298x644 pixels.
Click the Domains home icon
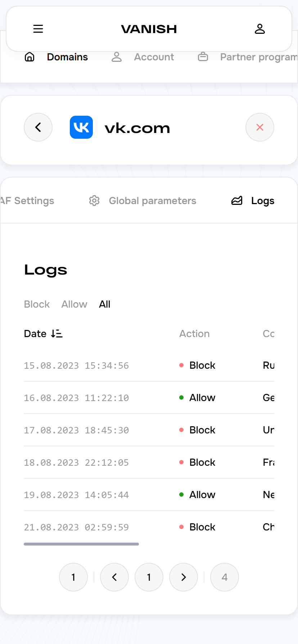tap(30, 57)
